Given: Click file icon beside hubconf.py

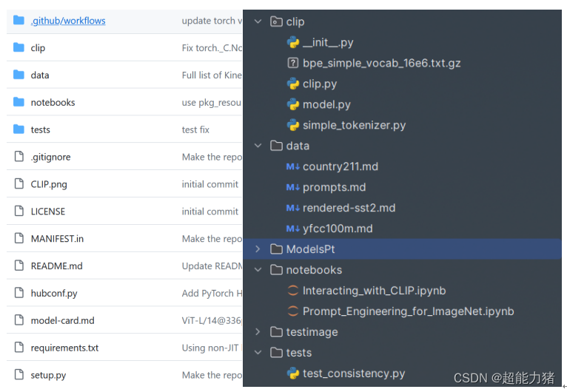Looking at the screenshot, I should [x=19, y=293].
